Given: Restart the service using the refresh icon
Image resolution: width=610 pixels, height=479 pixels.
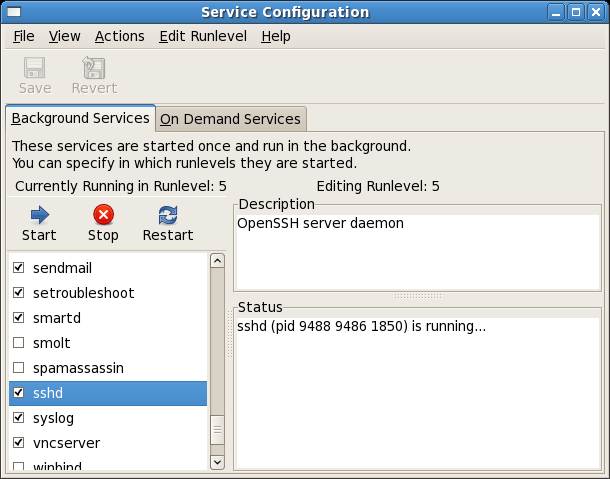Looking at the screenshot, I should pos(168,215).
